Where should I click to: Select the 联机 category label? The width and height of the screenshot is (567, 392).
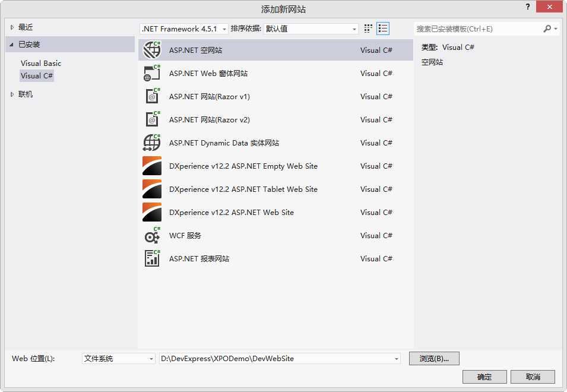point(26,94)
